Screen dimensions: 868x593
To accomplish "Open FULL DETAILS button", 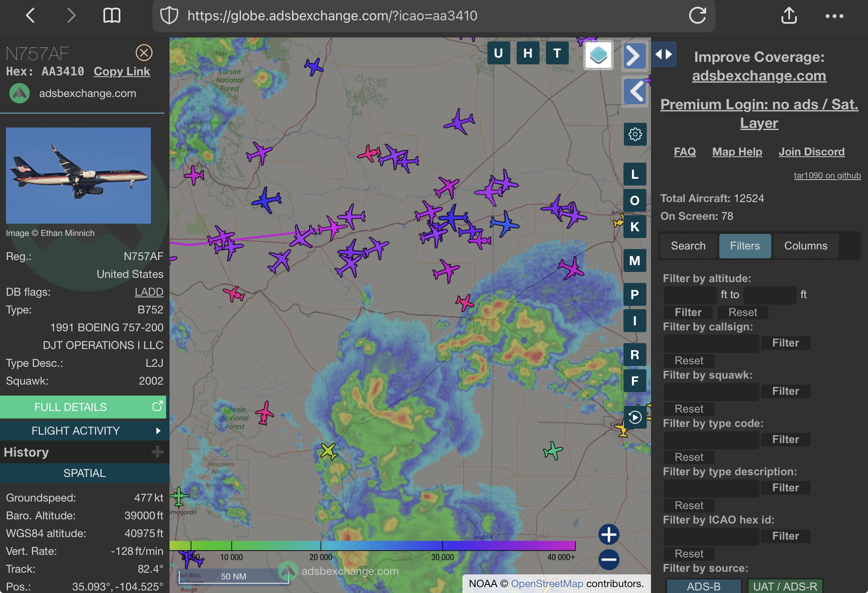I will [83, 407].
